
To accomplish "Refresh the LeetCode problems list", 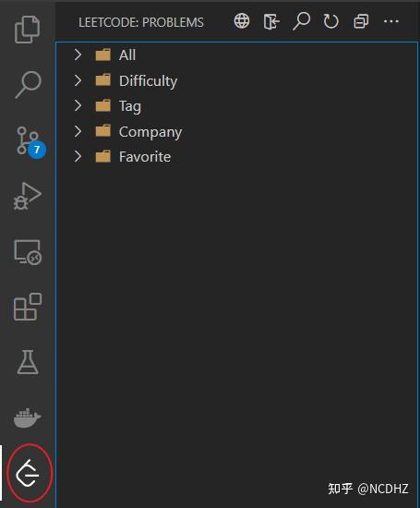I will point(331,22).
